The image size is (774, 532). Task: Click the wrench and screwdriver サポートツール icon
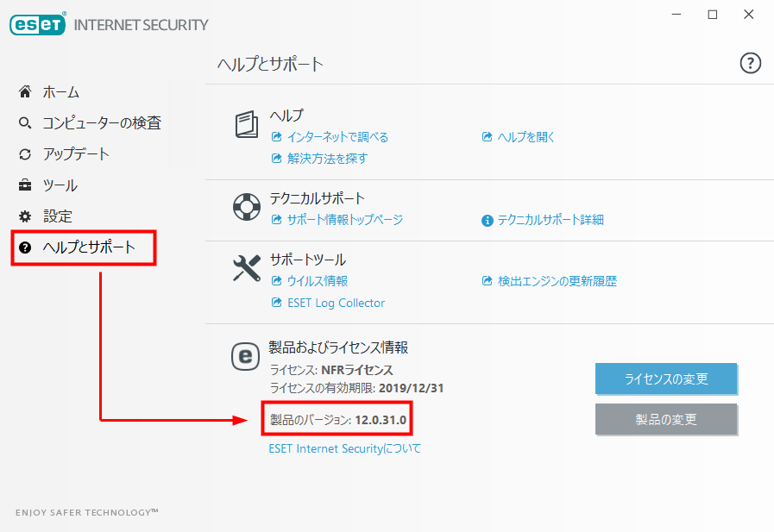[247, 268]
